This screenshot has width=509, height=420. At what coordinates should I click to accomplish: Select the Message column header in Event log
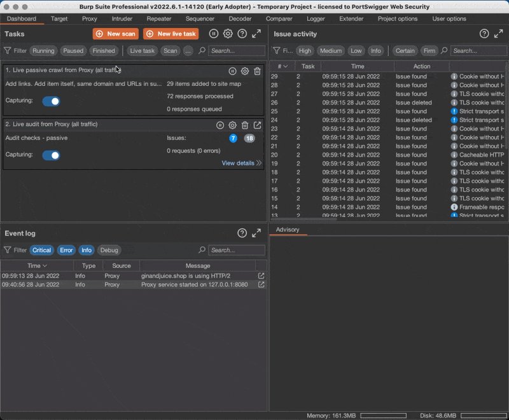[x=198, y=265]
